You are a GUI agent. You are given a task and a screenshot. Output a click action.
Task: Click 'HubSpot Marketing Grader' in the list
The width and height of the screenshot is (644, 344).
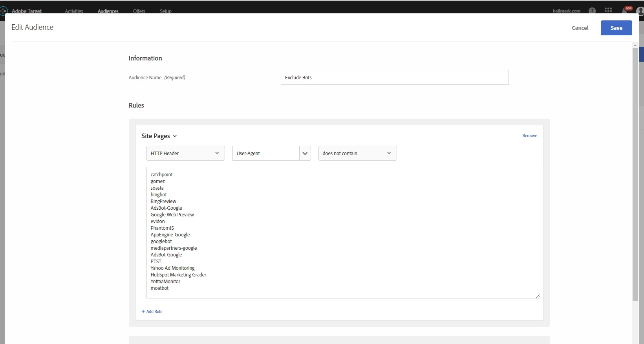(178, 275)
